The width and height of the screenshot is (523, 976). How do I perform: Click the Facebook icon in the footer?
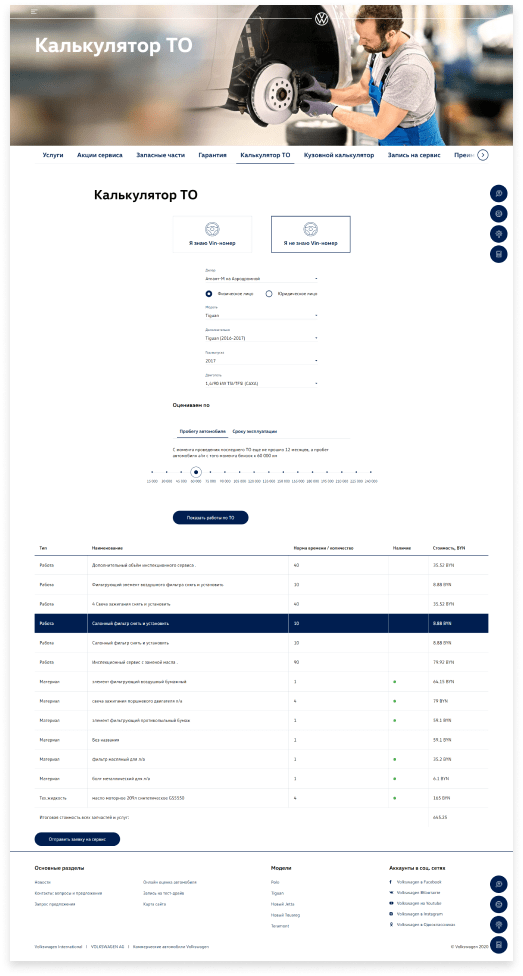(x=390, y=882)
